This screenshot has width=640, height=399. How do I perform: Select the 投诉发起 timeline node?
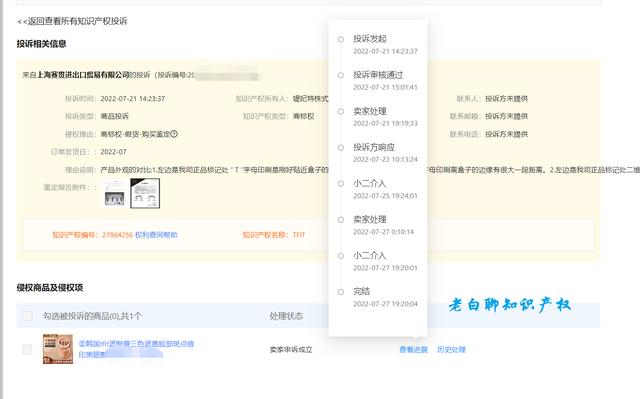[341, 39]
